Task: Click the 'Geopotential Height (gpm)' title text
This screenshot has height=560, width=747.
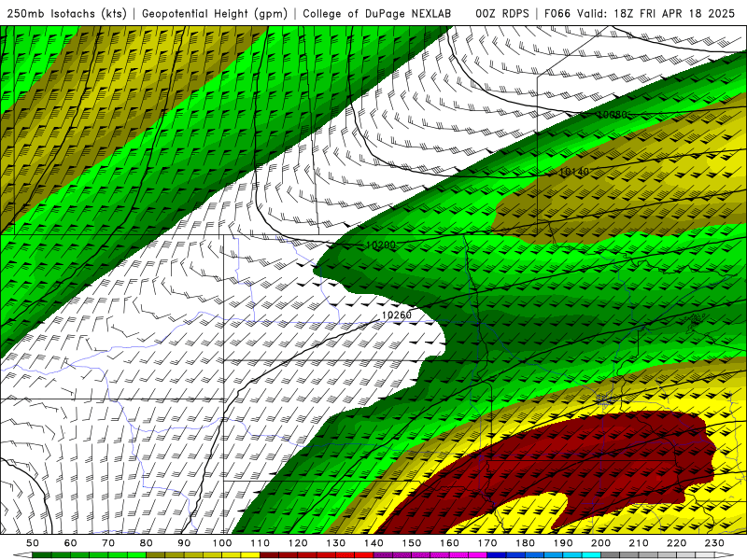Action: click(x=215, y=13)
